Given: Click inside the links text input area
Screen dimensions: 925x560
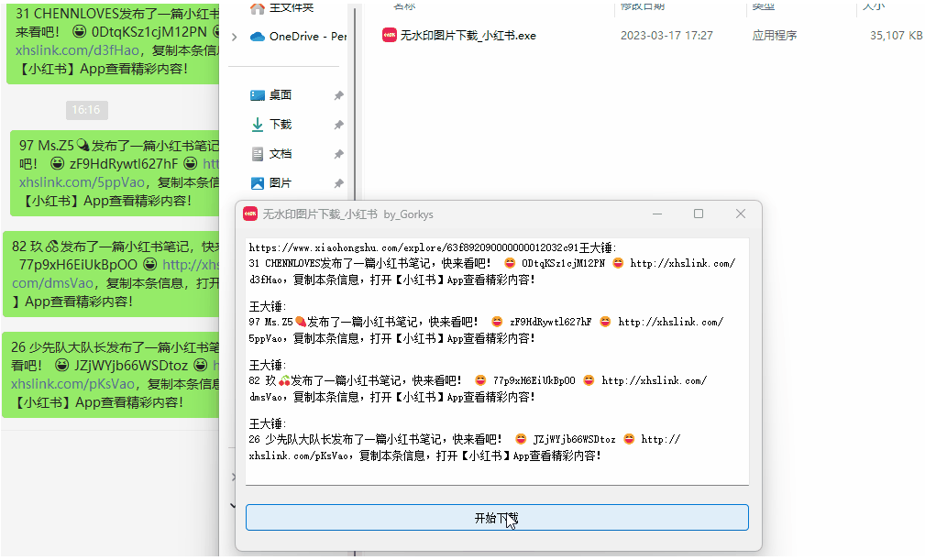Looking at the screenshot, I should coord(497,361).
